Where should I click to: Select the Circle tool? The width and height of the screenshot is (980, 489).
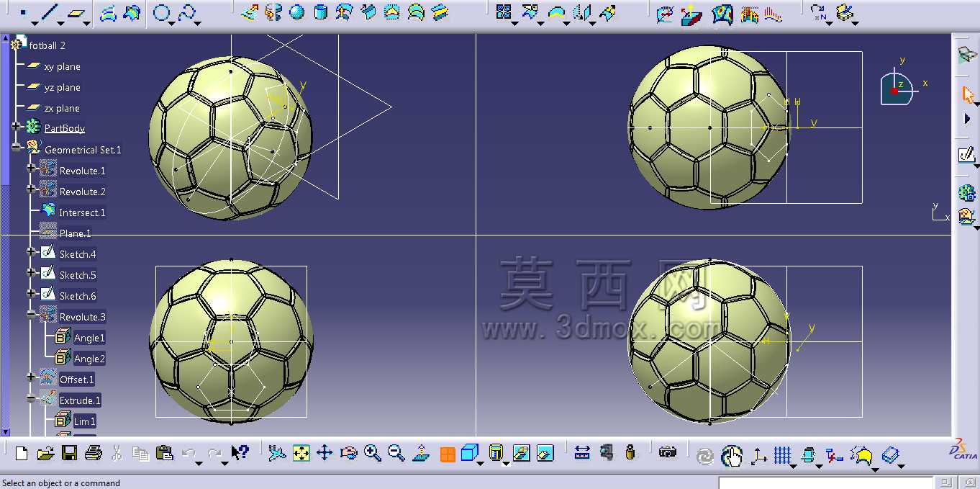point(162,13)
